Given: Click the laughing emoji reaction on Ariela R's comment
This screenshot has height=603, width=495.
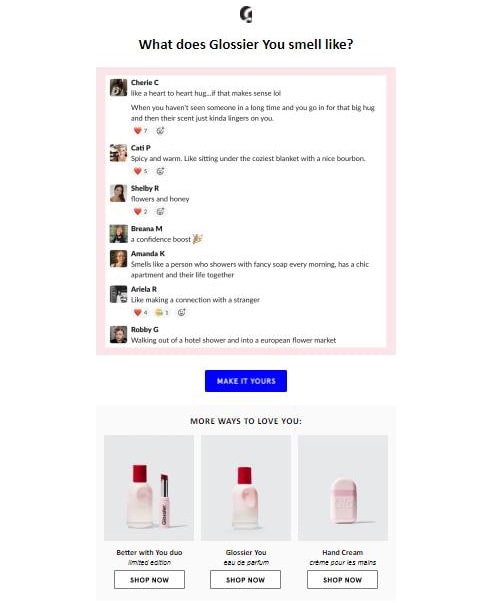Looking at the screenshot, I should pyautogui.click(x=162, y=312).
